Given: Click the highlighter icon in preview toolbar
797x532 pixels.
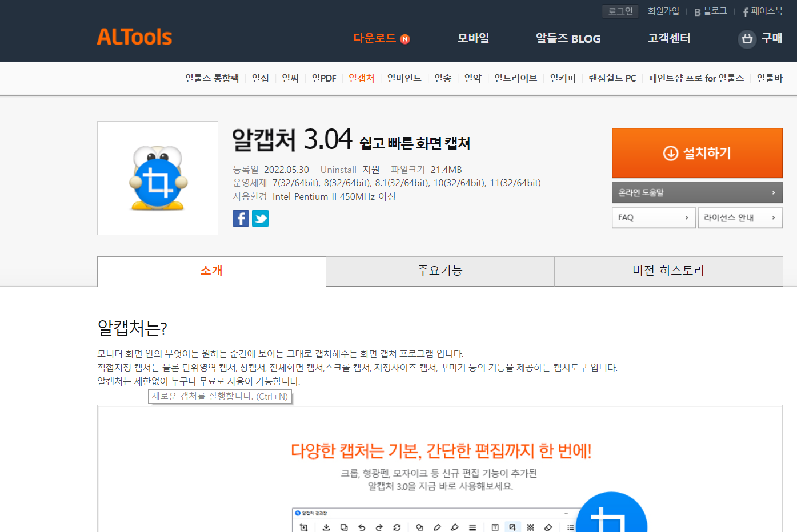Looking at the screenshot, I should click(455, 527).
